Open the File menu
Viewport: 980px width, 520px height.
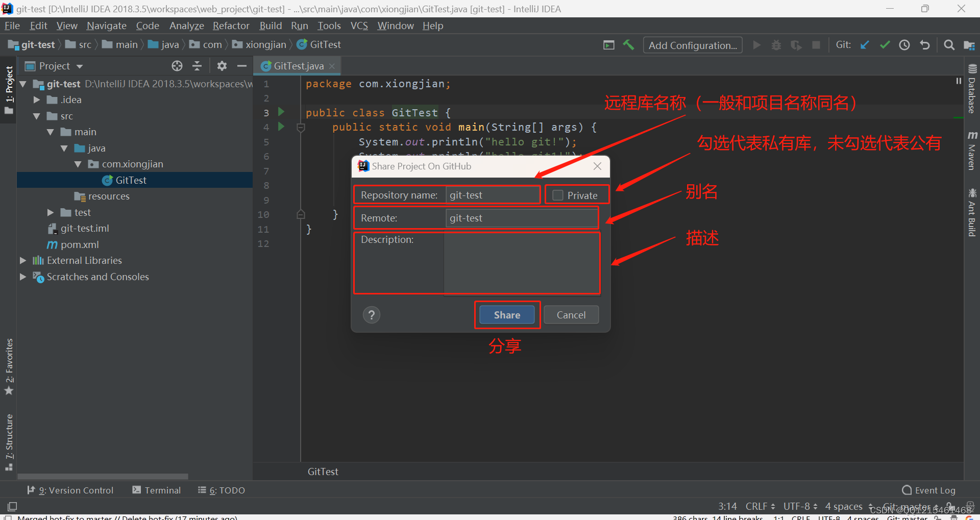click(x=12, y=26)
